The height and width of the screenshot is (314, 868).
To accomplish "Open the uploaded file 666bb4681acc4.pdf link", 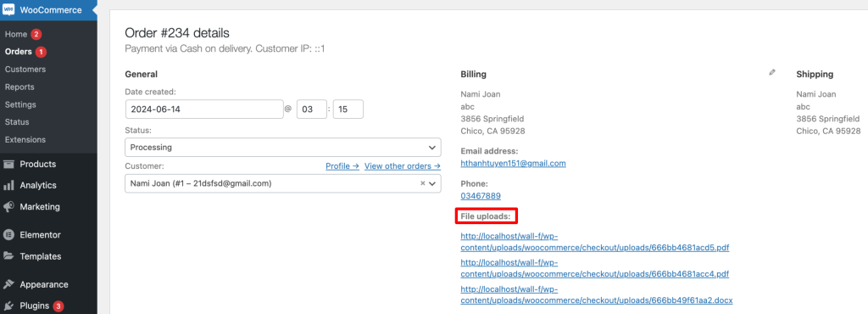I will tap(595, 268).
